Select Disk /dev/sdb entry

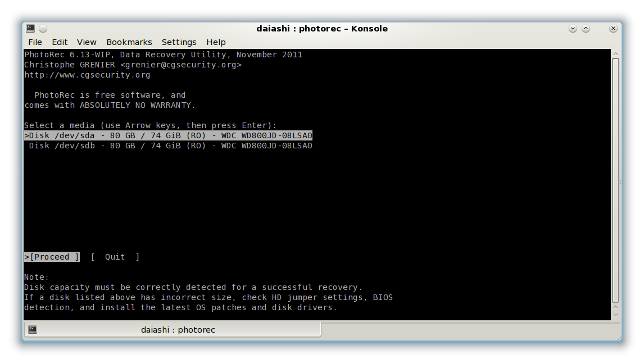tap(170, 146)
